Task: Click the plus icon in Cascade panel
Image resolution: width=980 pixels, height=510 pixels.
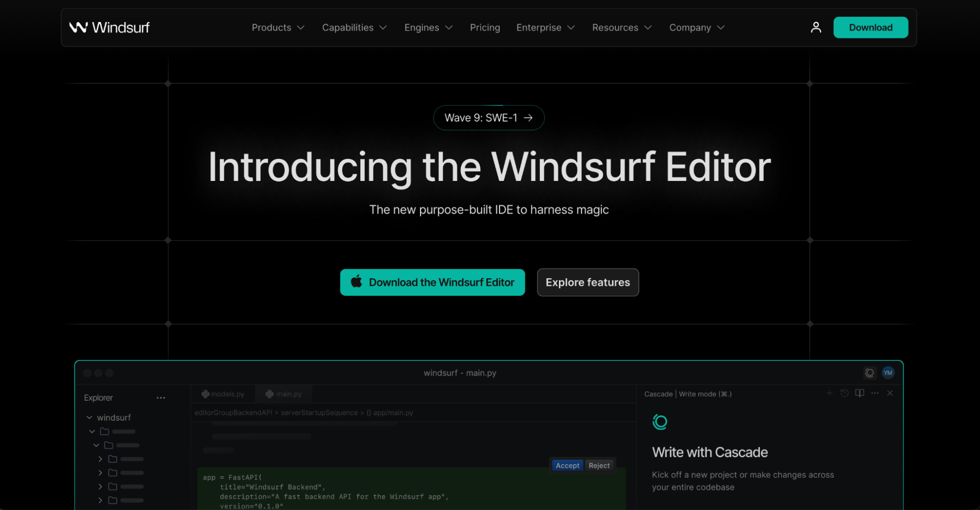Action: (829, 393)
